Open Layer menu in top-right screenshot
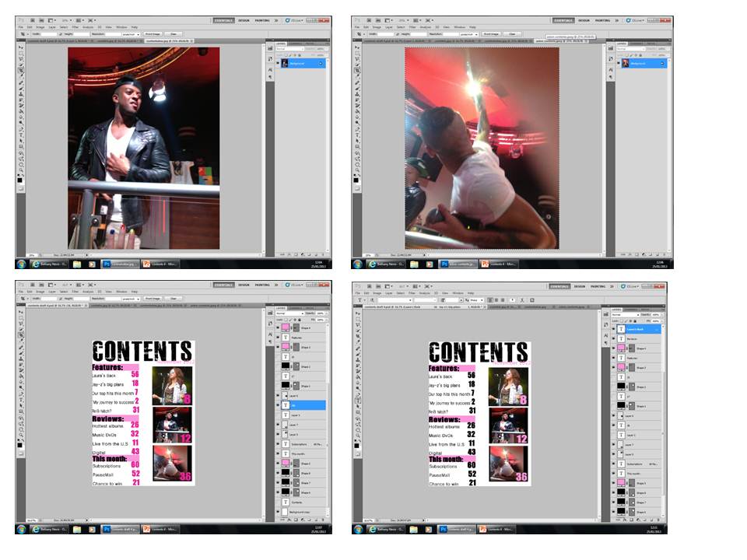The image size is (747, 560). coord(388,27)
